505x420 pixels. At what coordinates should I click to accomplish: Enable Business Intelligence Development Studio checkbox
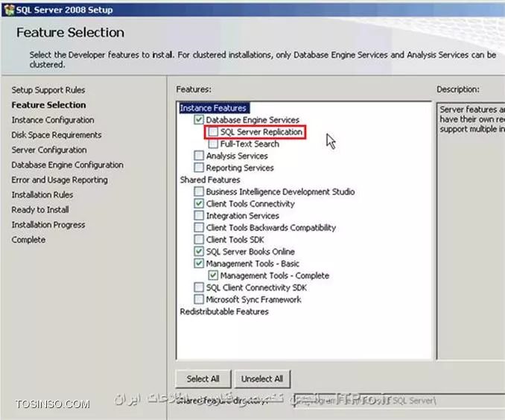pyautogui.click(x=199, y=191)
